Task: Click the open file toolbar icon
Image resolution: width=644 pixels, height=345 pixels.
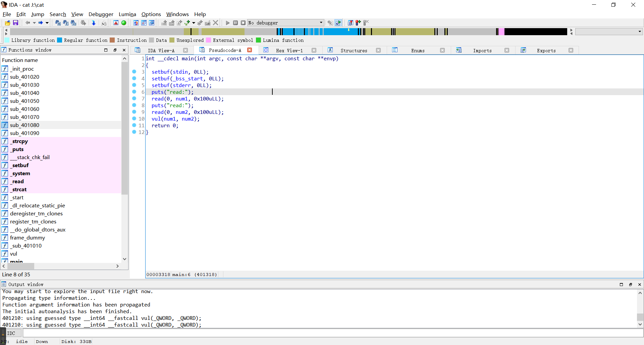Action: (7, 23)
